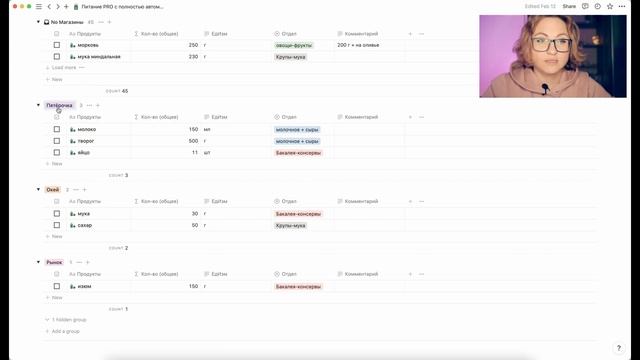Open Ед/изм column header in Окей table
The image size is (640, 360).
(216, 201)
